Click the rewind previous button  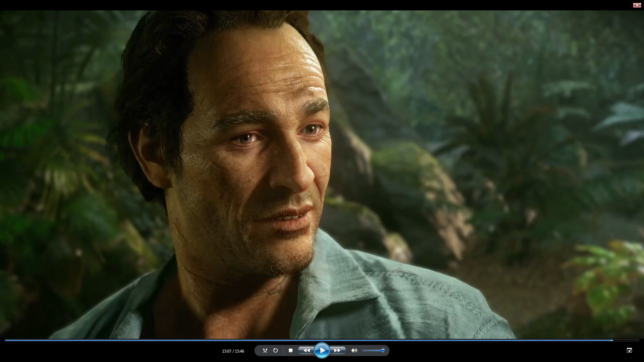(x=306, y=351)
